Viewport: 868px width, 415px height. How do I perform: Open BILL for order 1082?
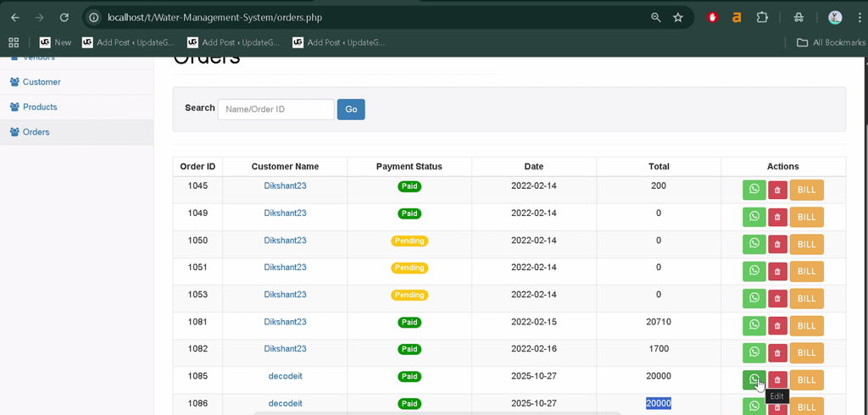click(807, 353)
